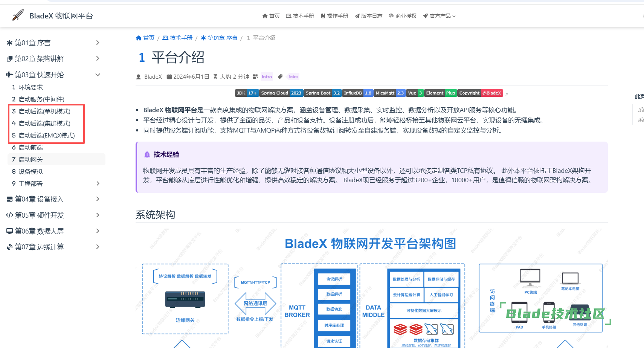Click the Spring Boot 3.2 badge
This screenshot has width=644, height=348.
[322, 93]
